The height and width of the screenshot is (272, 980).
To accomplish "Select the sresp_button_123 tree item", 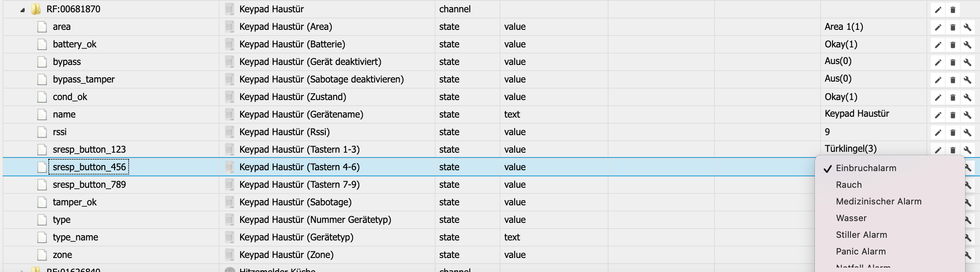I will 89,150.
